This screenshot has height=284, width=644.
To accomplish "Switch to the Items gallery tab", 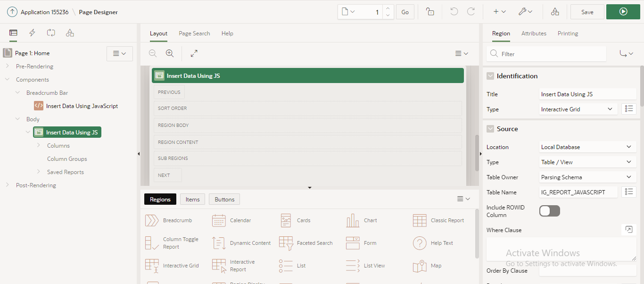I will [x=192, y=199].
